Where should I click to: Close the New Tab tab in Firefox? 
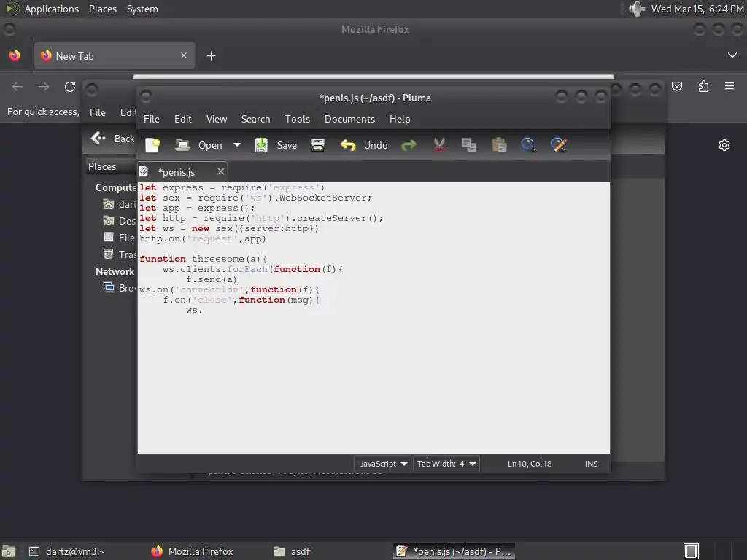coord(184,55)
